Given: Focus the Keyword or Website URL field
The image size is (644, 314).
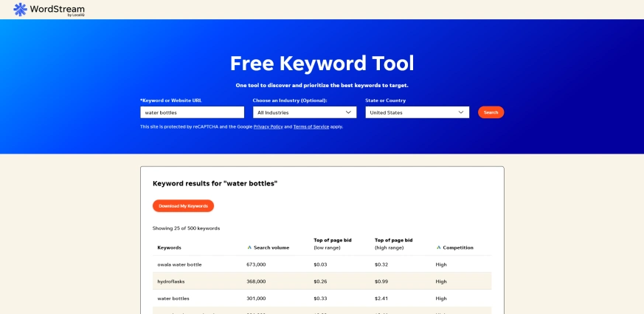Looking at the screenshot, I should (x=192, y=112).
